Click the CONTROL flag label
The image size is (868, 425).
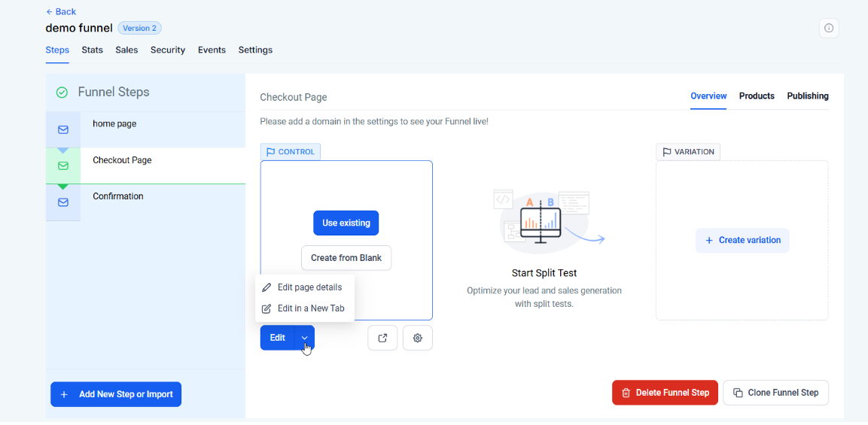291,152
